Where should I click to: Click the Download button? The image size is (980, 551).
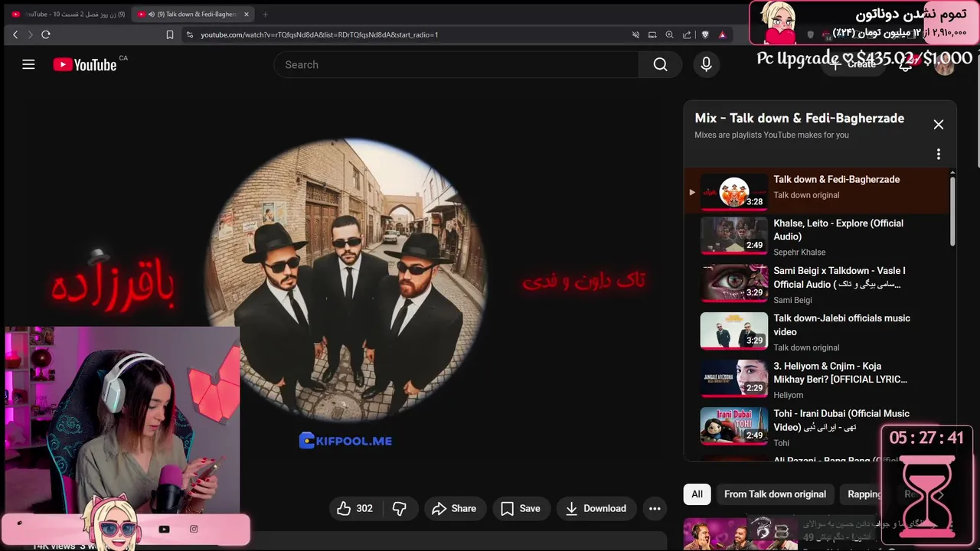coord(596,508)
